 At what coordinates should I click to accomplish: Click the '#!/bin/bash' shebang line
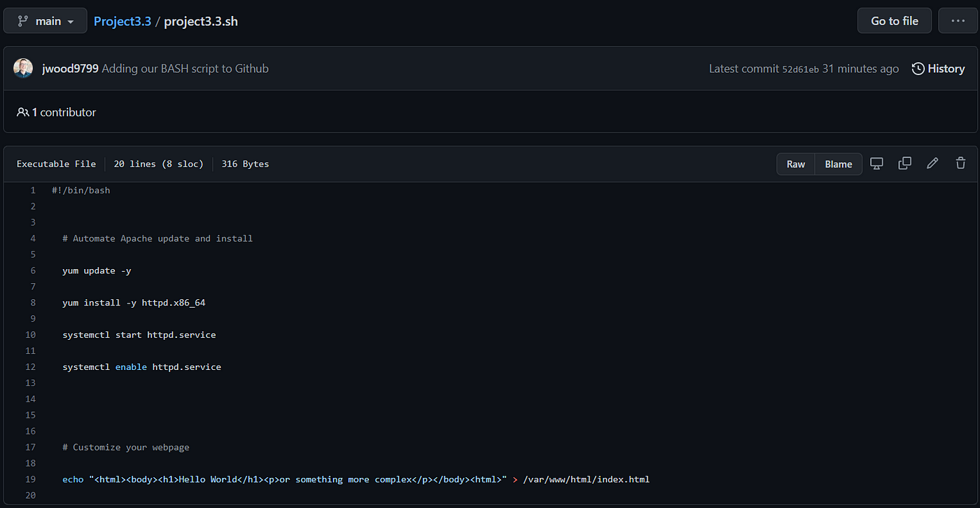pyautogui.click(x=80, y=191)
